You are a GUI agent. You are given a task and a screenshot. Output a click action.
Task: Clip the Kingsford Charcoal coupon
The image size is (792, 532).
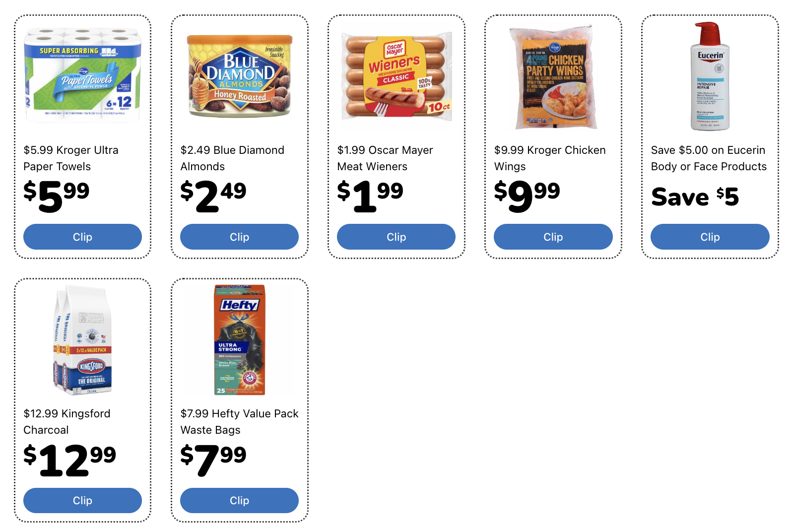[x=82, y=500]
